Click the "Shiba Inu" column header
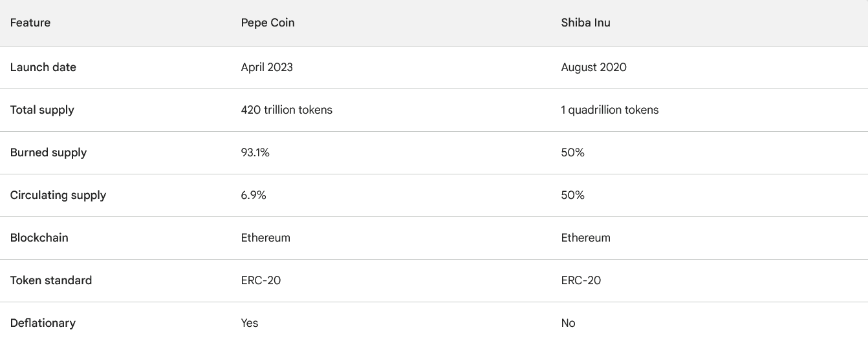 coord(585,23)
